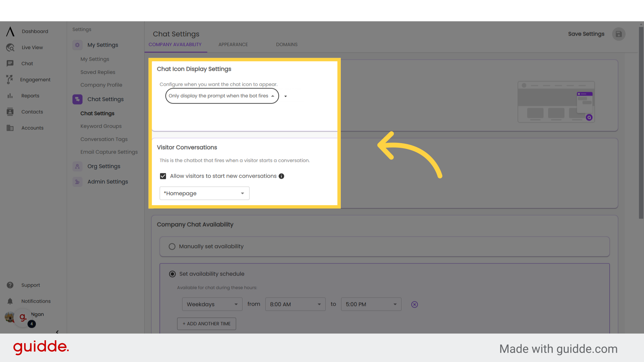Click the Org Settings section icon
Viewport: 644px width, 362px height.
click(77, 166)
